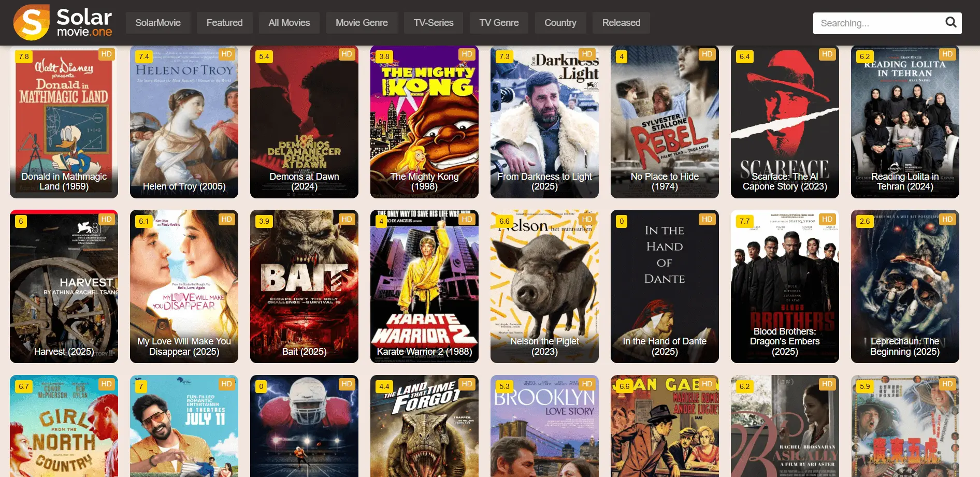
Task: Click 7.8 rating badge on Donald poster
Action: click(x=24, y=56)
